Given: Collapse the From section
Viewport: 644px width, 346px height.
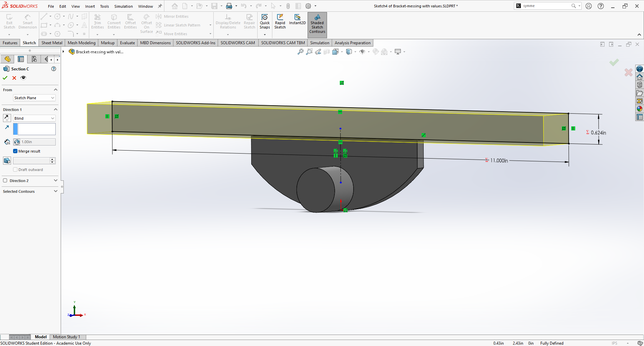Looking at the screenshot, I should tap(56, 90).
